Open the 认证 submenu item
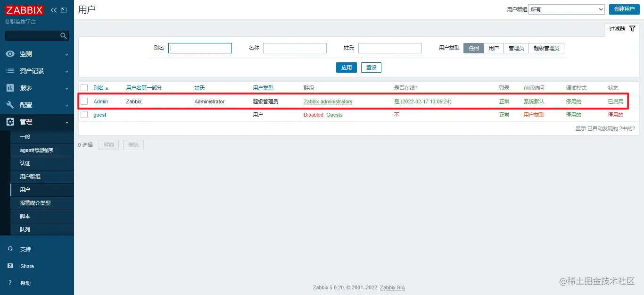Image resolution: width=644 pixels, height=295 pixels. 42,163
